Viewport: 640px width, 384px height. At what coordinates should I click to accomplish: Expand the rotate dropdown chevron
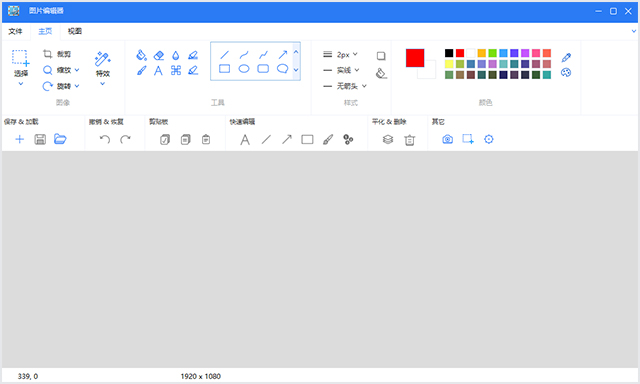[77, 86]
